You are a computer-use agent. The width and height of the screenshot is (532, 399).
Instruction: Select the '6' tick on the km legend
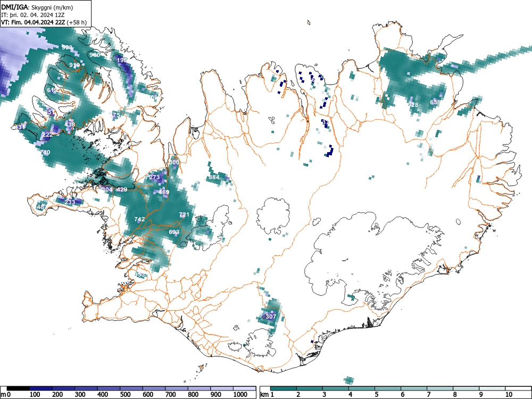[x=402, y=394]
